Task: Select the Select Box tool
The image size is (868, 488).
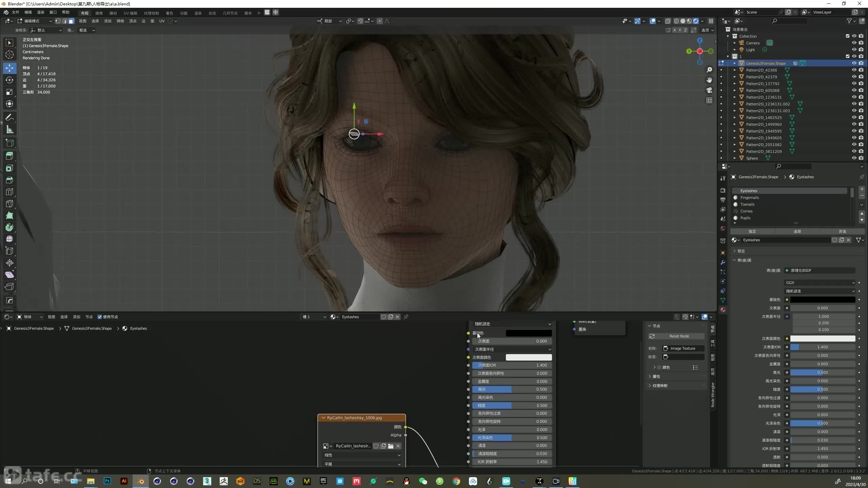Action: coord(9,43)
